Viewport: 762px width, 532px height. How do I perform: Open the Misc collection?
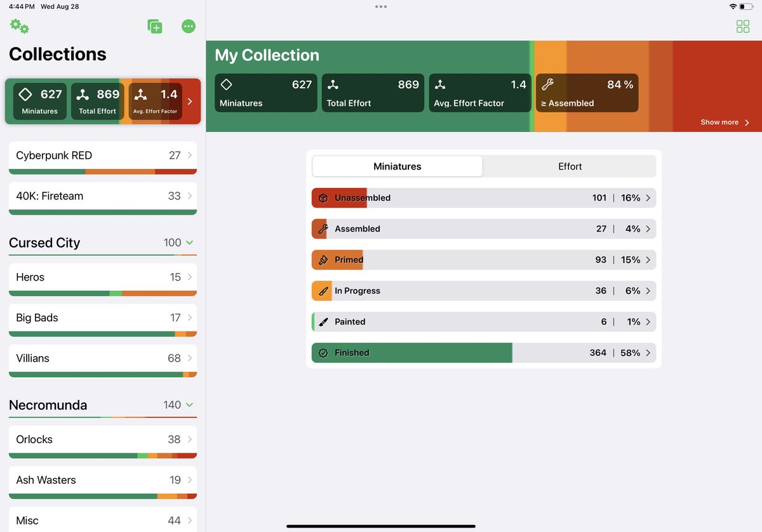[x=103, y=520]
